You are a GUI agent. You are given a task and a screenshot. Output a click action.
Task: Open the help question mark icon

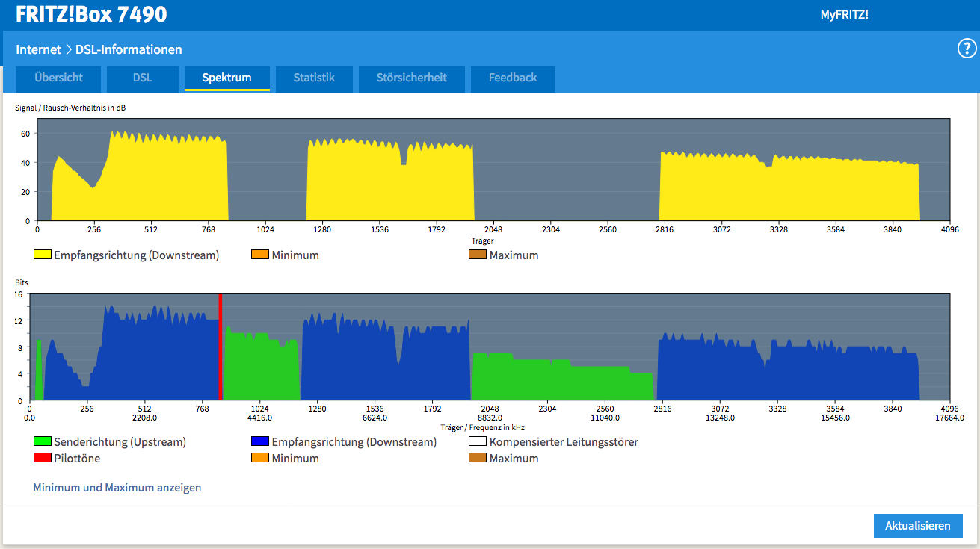tap(967, 49)
